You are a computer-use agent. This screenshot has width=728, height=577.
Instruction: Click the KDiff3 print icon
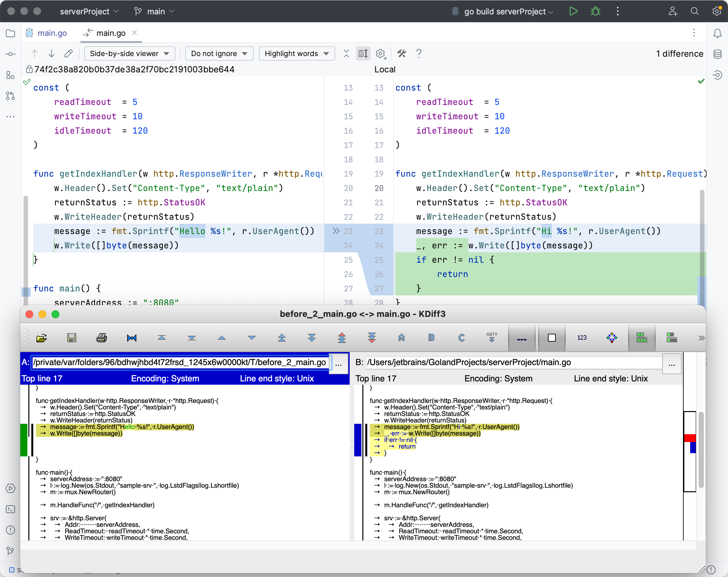(102, 338)
